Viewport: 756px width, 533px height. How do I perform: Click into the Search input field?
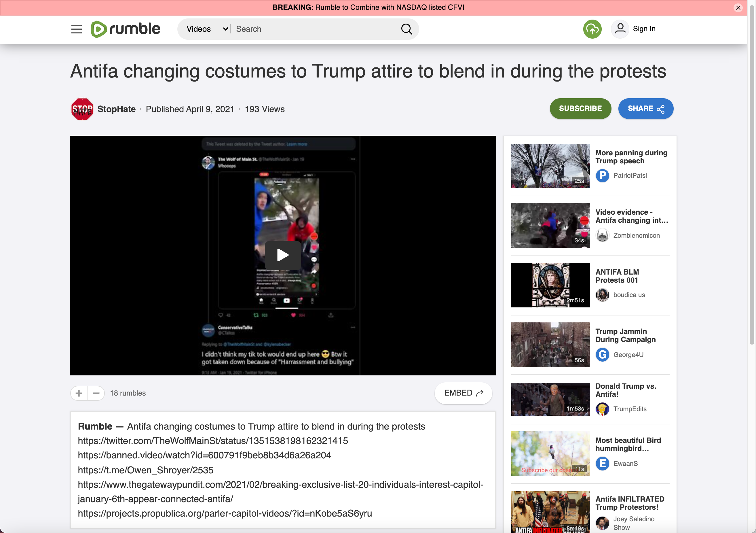pos(313,29)
